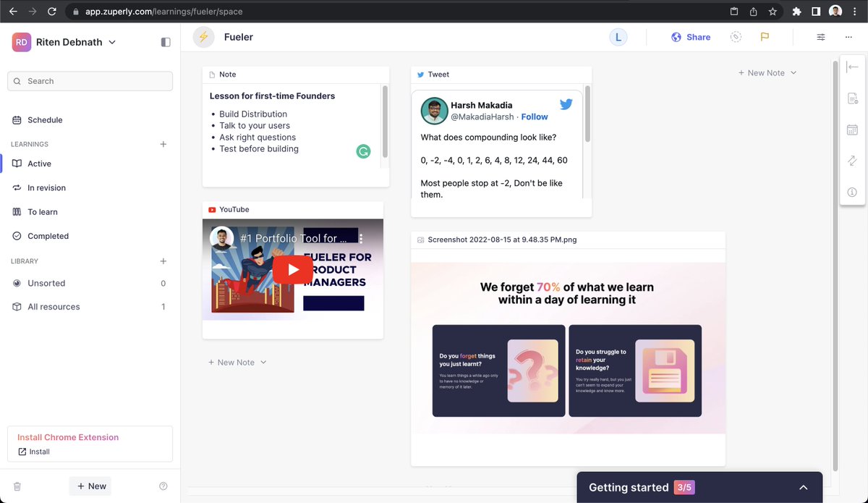Click the Talk to your users bullet

pyautogui.click(x=255, y=126)
